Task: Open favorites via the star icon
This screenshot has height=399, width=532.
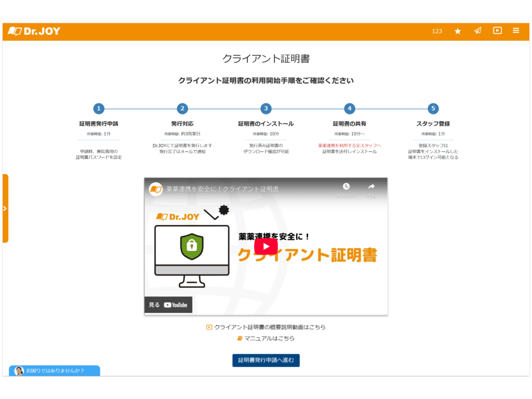Action: 458,31
